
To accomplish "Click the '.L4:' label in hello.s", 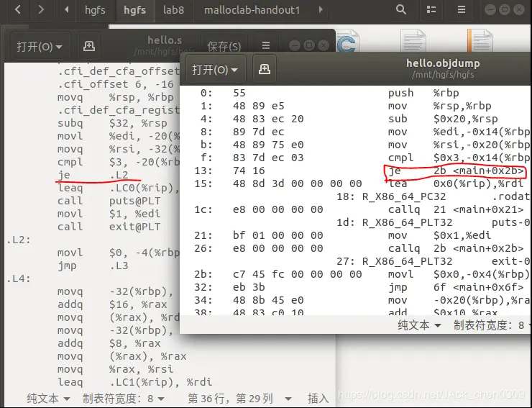I will (19, 278).
